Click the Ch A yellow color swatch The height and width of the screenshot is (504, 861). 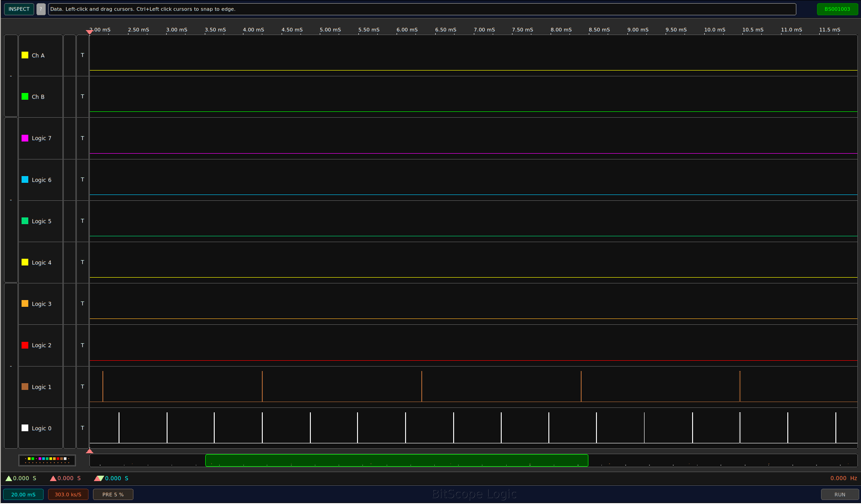25,55
